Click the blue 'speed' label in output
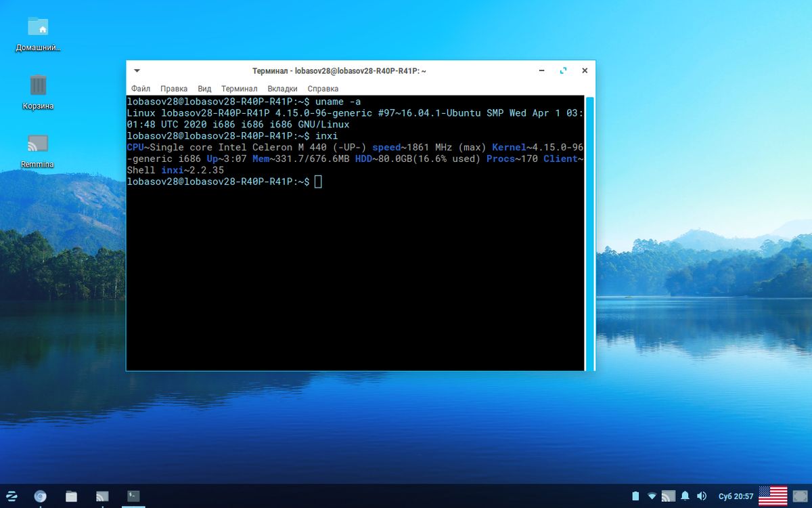Screen dimensions: 812x508 tap(386, 148)
